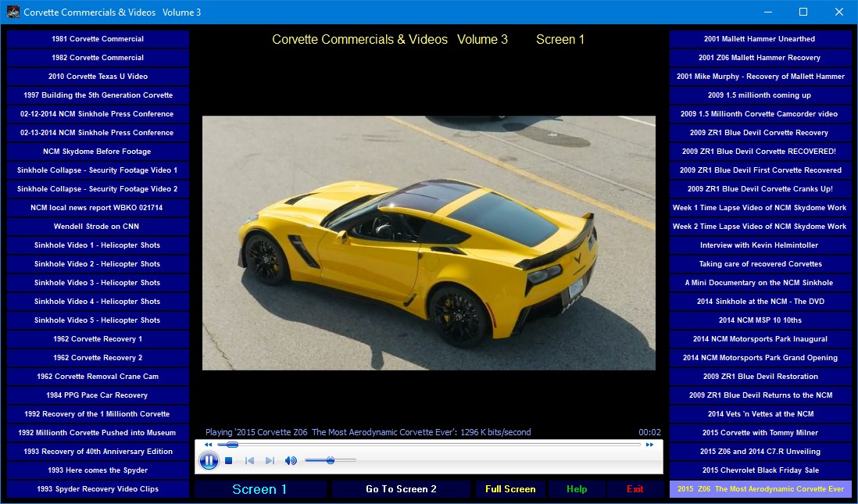
Task: Open 1962 Corvette Recovery 2
Action: pos(98,357)
